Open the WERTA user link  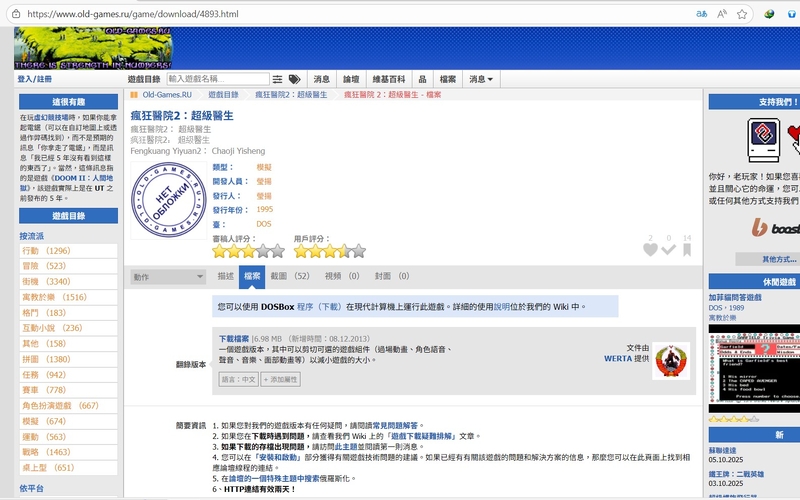618,359
